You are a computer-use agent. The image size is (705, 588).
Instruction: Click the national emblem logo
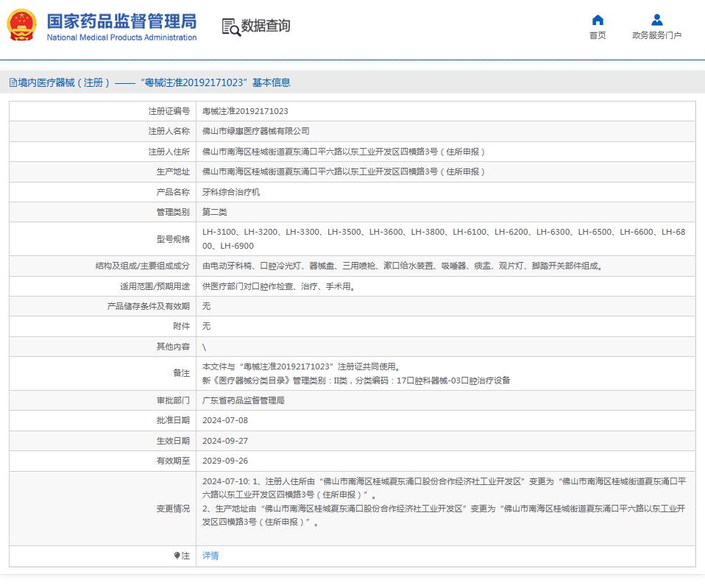21,25
